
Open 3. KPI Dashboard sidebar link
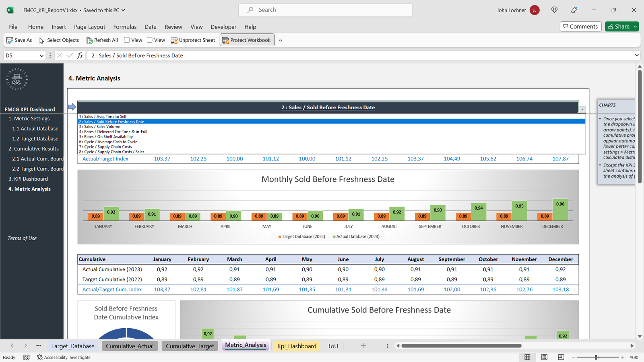pyautogui.click(x=28, y=179)
